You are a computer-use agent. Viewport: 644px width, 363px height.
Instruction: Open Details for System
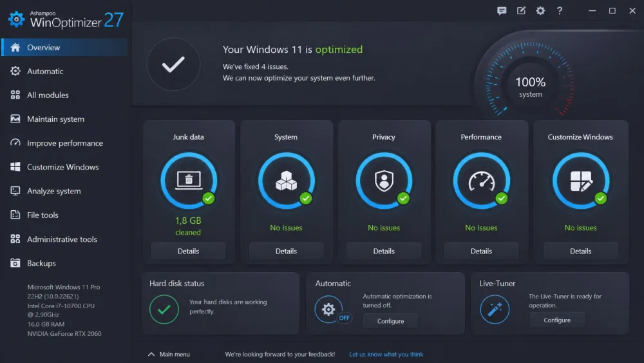[287, 251]
